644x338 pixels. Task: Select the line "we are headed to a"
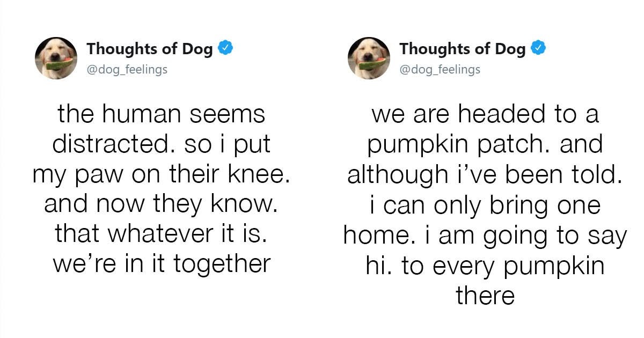(x=485, y=114)
